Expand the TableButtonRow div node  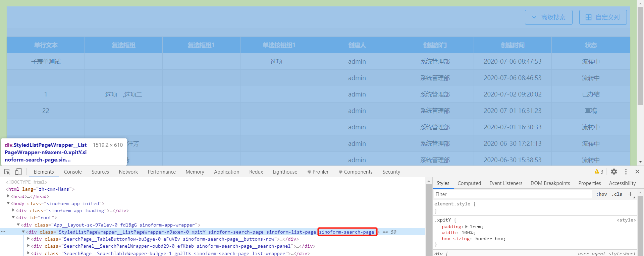click(28, 239)
